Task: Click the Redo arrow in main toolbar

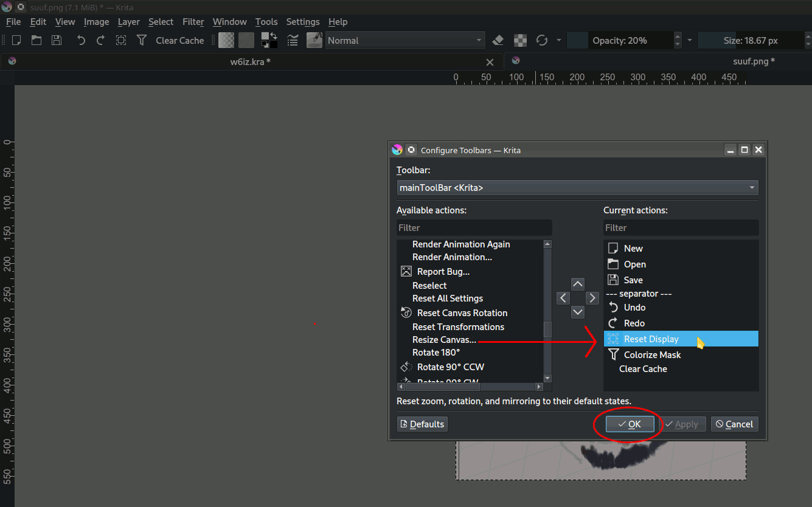Action: point(101,40)
